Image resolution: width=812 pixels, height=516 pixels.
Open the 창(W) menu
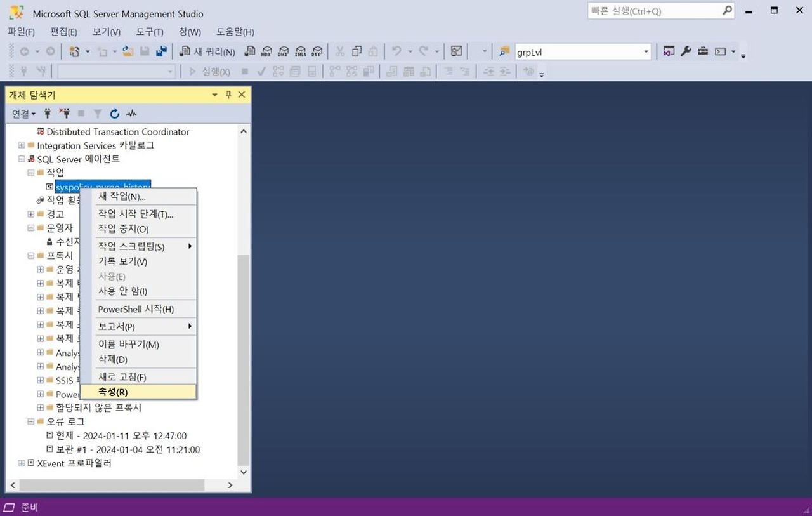[x=190, y=32]
